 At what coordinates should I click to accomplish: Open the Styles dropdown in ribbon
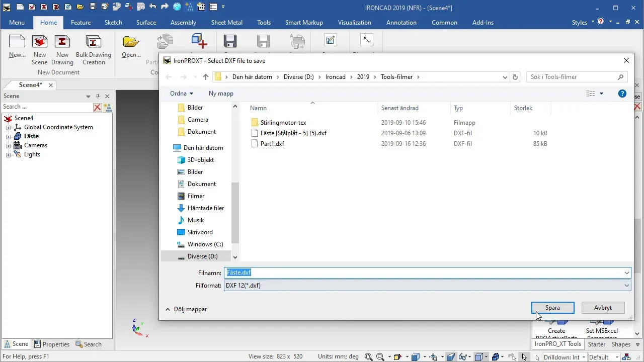583,23
